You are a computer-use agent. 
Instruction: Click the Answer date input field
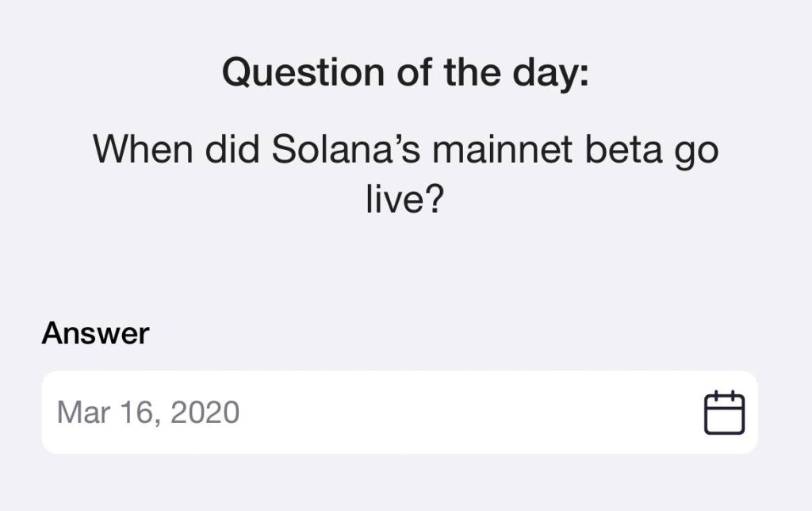pos(400,412)
